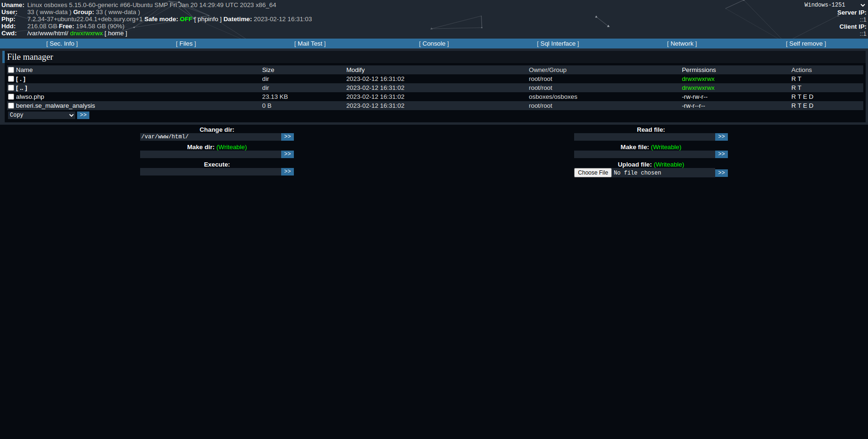Click -rw-rw-r-- permissions for alwso.php
Viewport: 868px width, 439px height.
pyautogui.click(x=694, y=97)
